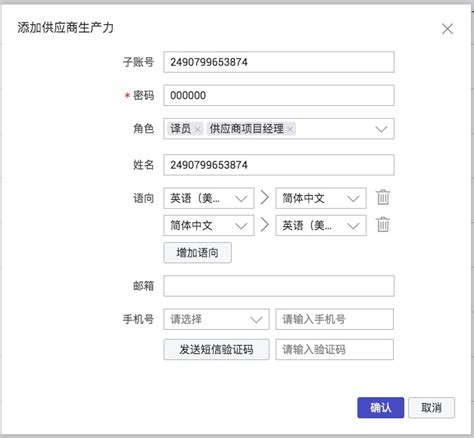Screen dimensions: 474x438
Task: Click the 手机号 field label
Action: coord(138,319)
